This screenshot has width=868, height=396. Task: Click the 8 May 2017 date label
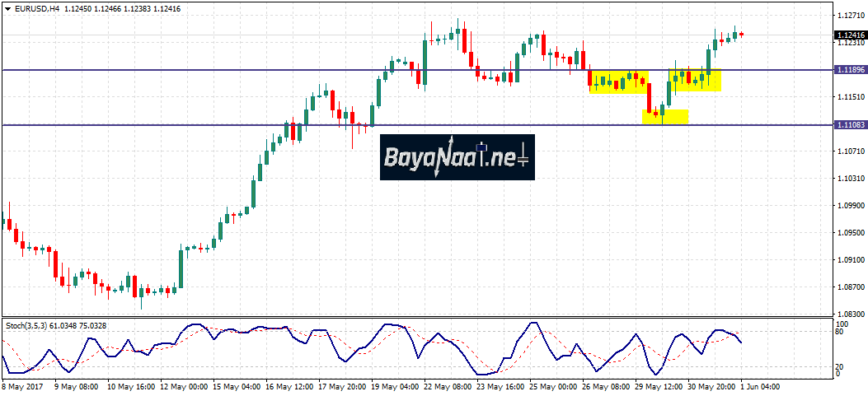22,385
